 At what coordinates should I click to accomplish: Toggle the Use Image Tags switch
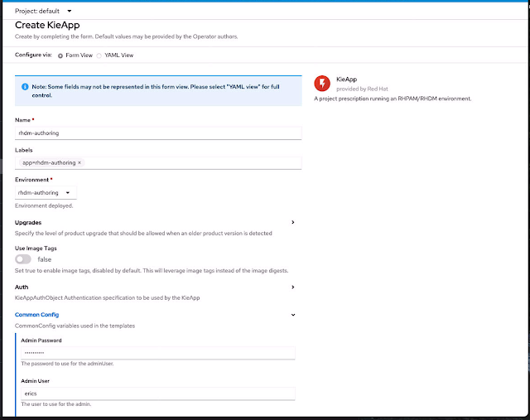23,259
